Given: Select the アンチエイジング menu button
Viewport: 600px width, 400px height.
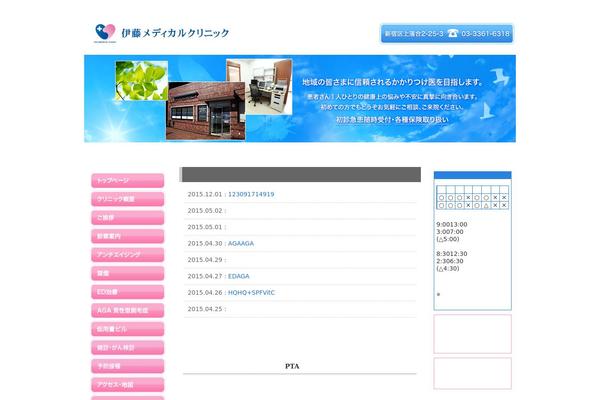Looking at the screenshot, I should [127, 255].
